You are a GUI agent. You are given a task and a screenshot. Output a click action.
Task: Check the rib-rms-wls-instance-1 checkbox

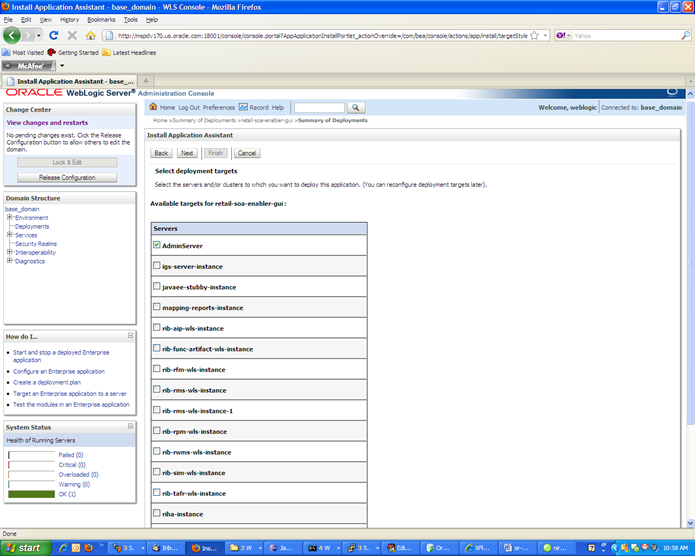[x=157, y=410]
